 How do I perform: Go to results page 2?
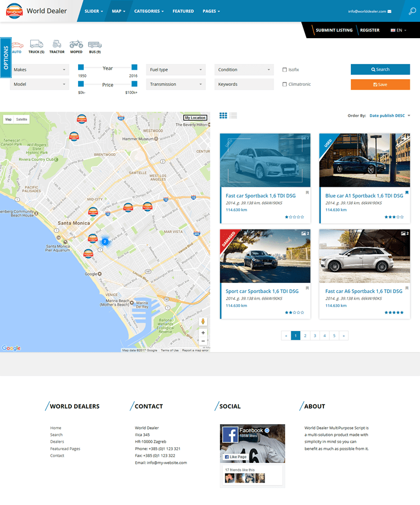(x=305, y=336)
